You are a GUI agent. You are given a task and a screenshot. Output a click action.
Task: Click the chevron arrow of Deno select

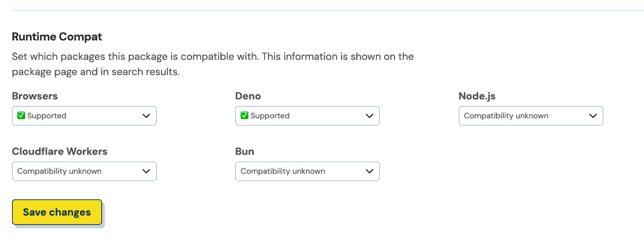[369, 116]
